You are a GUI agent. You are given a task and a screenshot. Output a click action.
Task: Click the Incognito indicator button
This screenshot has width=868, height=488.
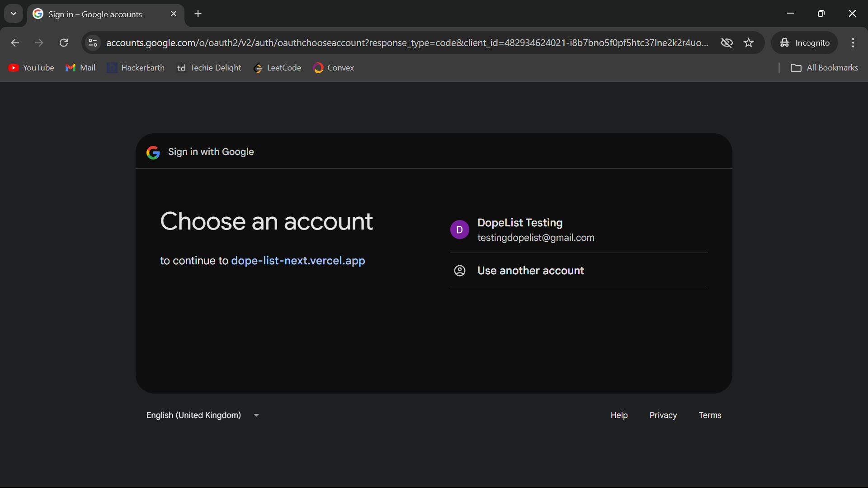804,42
